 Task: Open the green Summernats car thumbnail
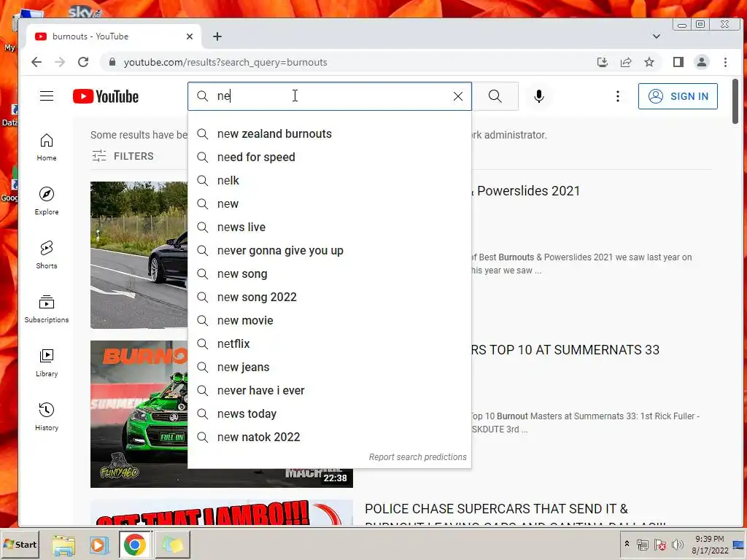point(139,414)
